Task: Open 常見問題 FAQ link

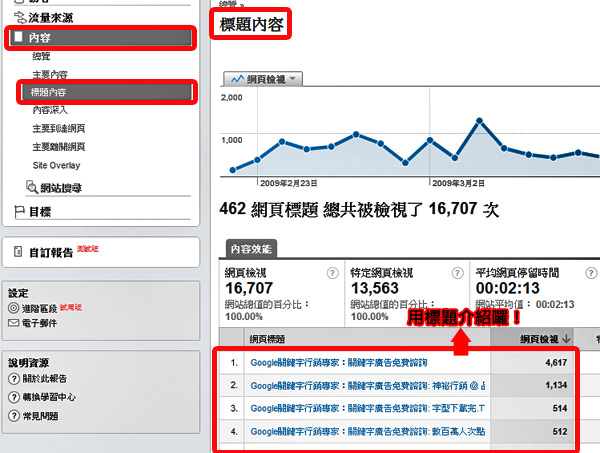Action: point(40,416)
